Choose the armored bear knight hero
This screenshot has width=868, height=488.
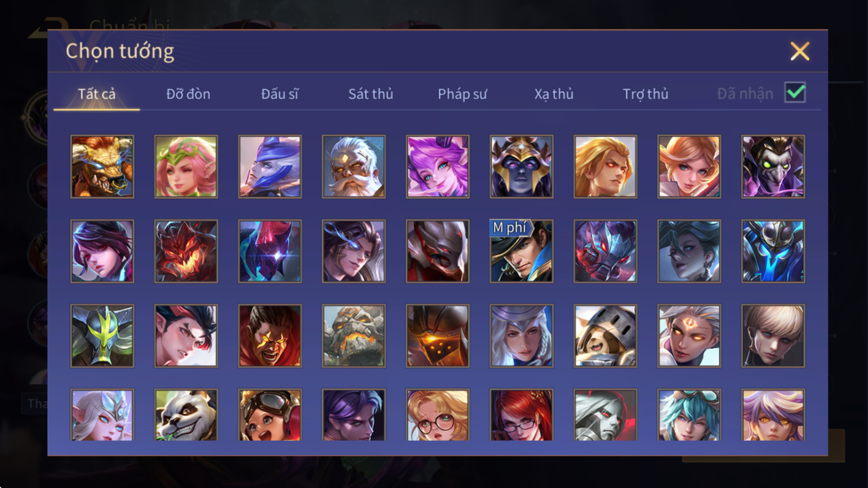coord(605,336)
